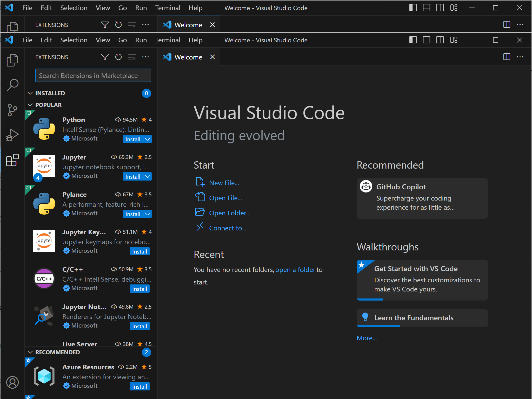Click the Extensions icon in activity bar
Image resolution: width=532 pixels, height=399 pixels.
tap(12, 160)
